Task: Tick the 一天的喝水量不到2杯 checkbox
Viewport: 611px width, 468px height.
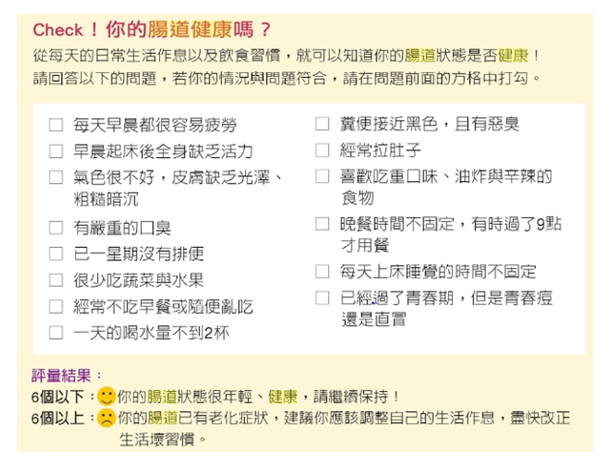Action: click(x=56, y=332)
